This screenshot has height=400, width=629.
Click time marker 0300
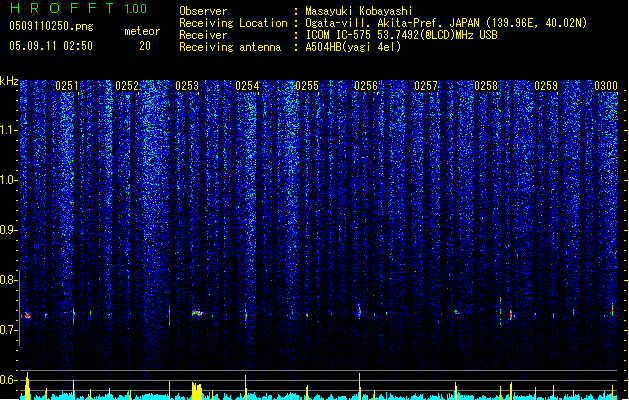coord(606,86)
